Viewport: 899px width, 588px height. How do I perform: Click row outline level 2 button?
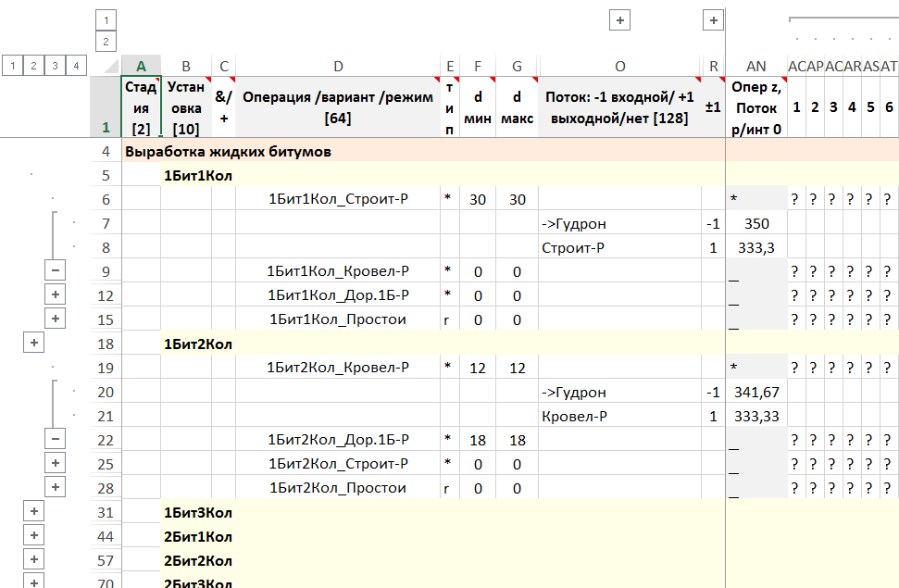tap(32, 65)
